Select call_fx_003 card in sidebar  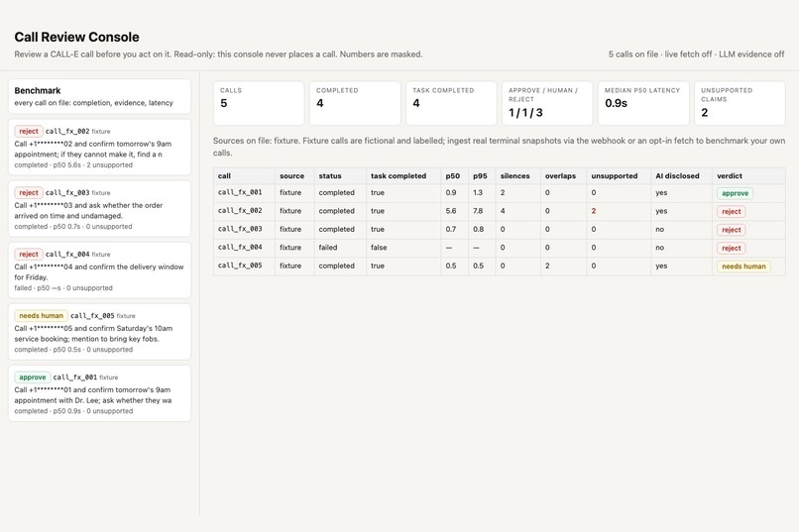99,209
